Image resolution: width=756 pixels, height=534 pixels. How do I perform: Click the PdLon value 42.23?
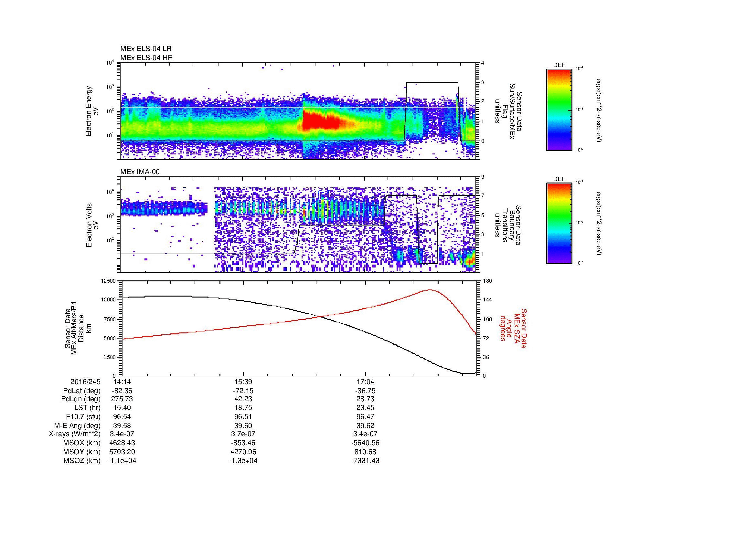[243, 399]
